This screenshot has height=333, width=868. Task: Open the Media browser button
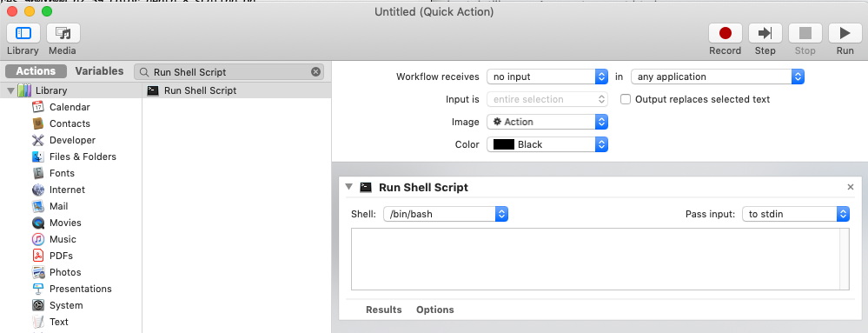point(63,33)
